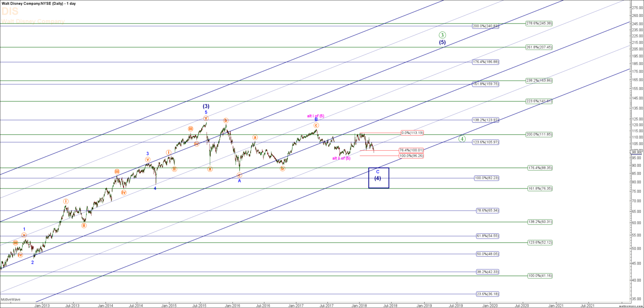Select the red 76.4%(100.01) level label
The image size is (644, 308).
coord(411,150)
